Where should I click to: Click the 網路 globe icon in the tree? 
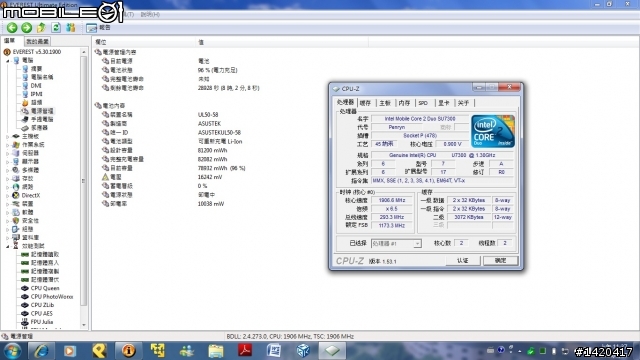16,187
